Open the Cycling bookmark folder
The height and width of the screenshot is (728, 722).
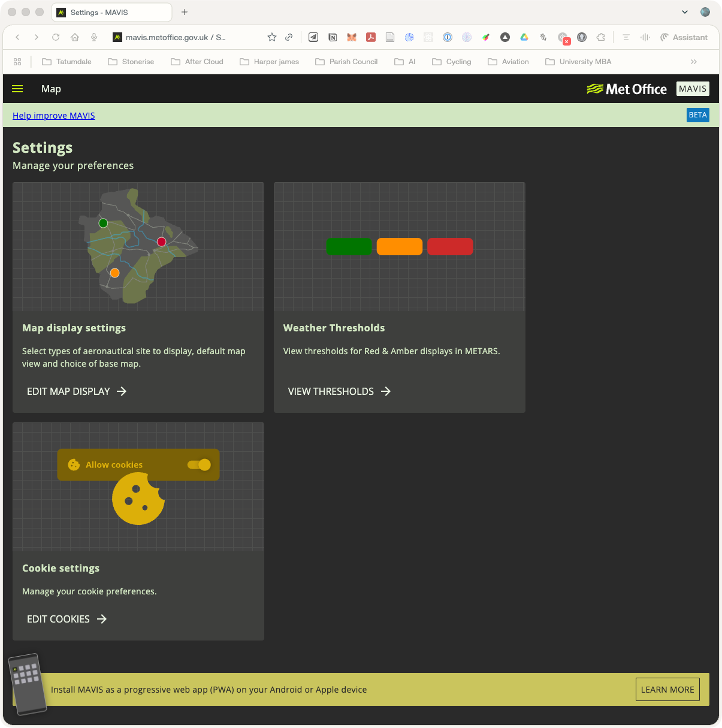click(x=452, y=62)
